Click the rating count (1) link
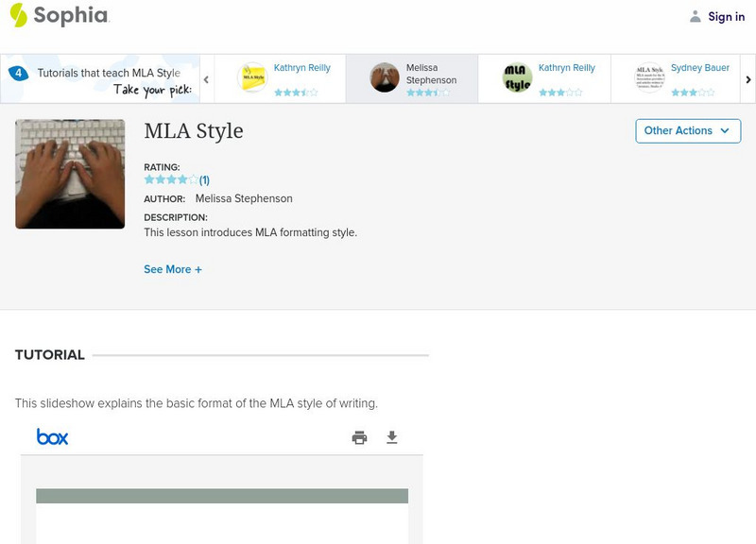The width and height of the screenshot is (756, 544). 204,179
